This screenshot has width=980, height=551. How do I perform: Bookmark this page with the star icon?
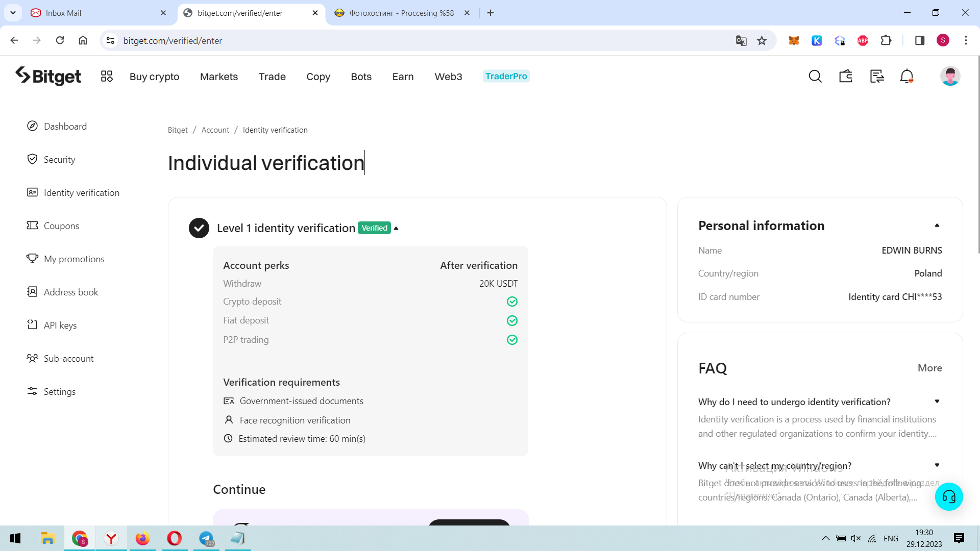pos(762,41)
